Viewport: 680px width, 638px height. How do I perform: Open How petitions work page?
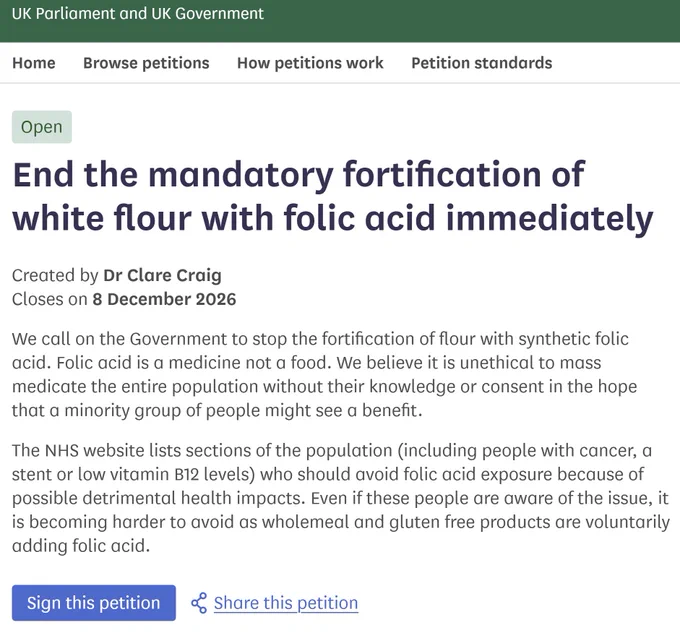pyautogui.click(x=310, y=63)
